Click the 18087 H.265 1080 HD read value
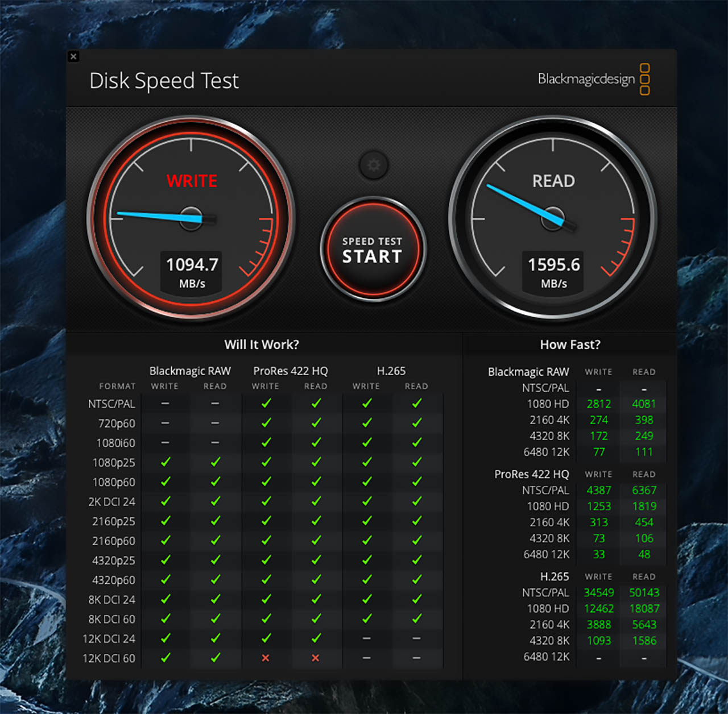The width and height of the screenshot is (728, 714). click(644, 608)
